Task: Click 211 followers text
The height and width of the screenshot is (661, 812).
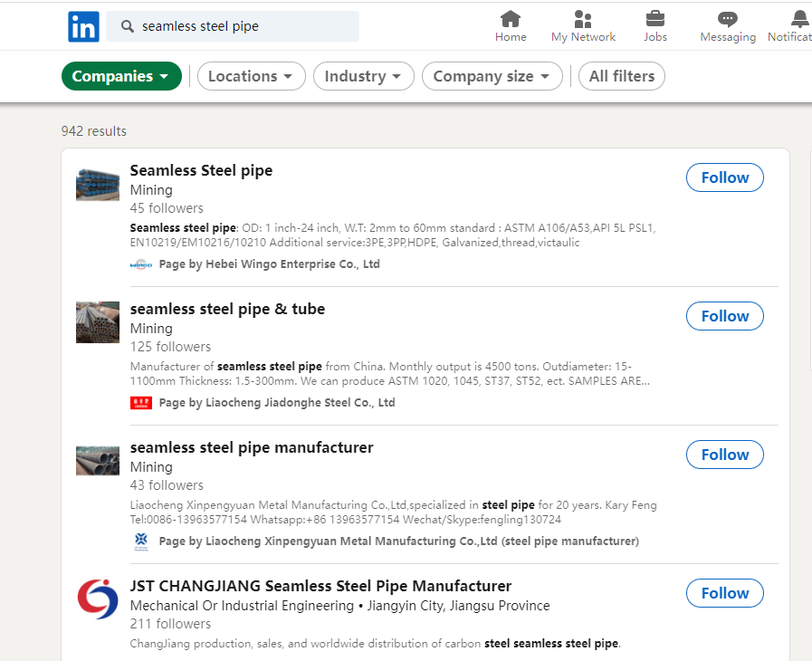Action: [170, 624]
